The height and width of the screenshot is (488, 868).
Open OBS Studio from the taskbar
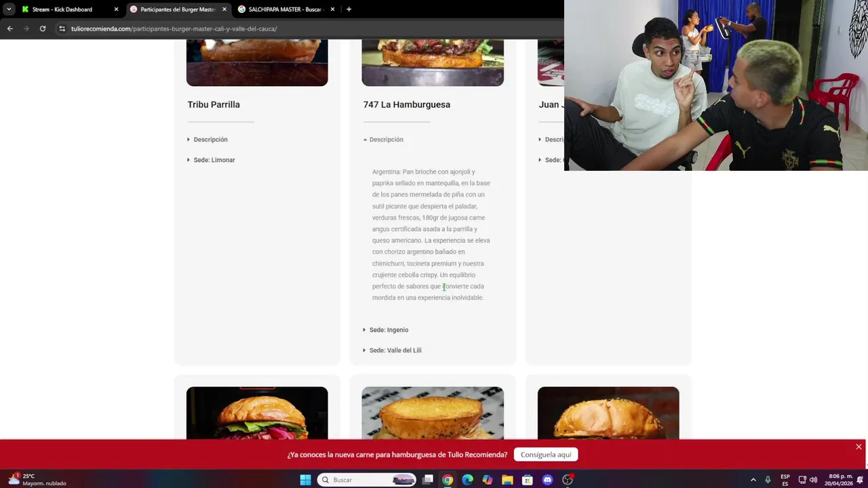click(568, 480)
